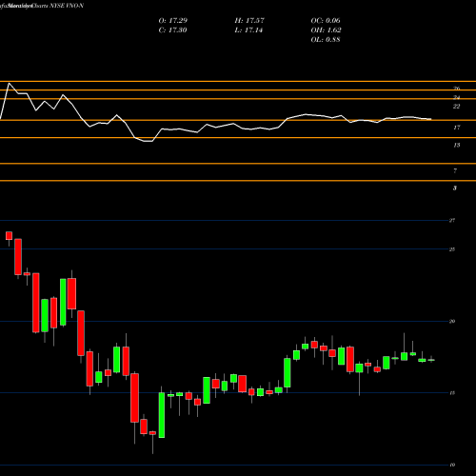Click the "7" upper indicator axis label
This screenshot has height=476, width=476.
(455, 171)
